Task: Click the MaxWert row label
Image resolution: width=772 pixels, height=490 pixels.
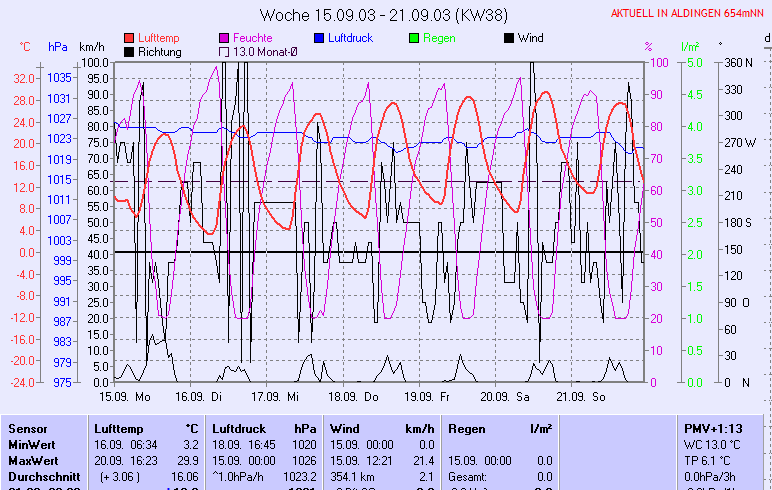Action: [x=32, y=460]
